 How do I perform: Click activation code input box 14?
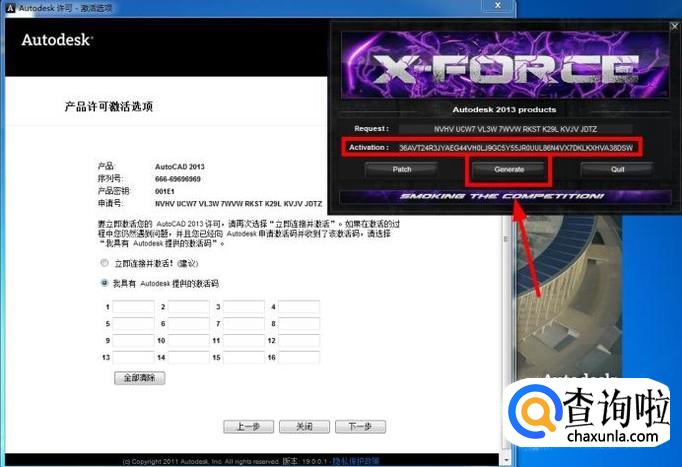[x=189, y=357]
